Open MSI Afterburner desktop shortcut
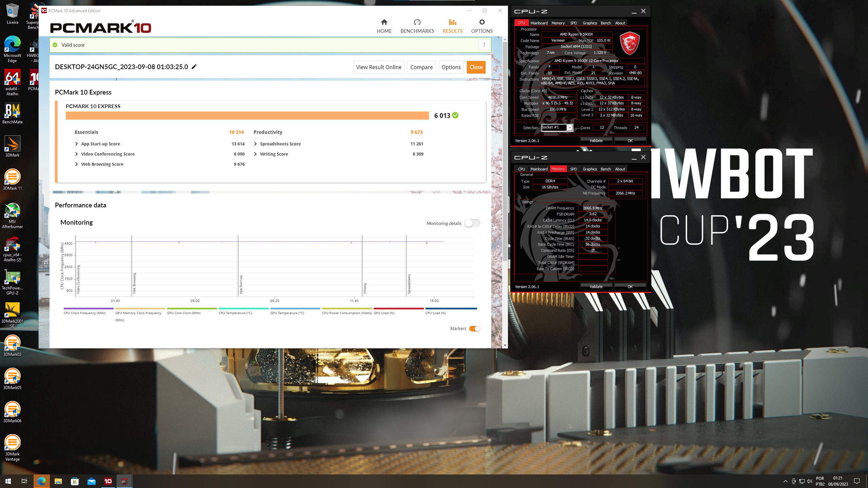 click(x=12, y=216)
